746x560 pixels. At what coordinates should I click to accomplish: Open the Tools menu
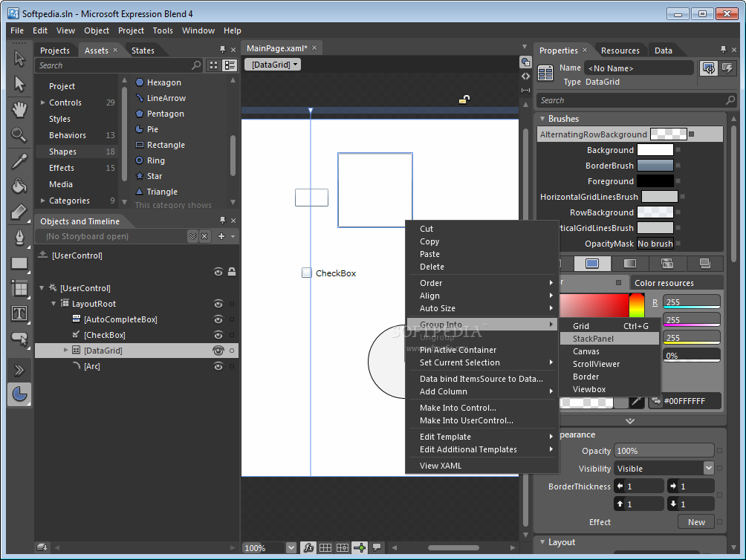[x=163, y=30]
